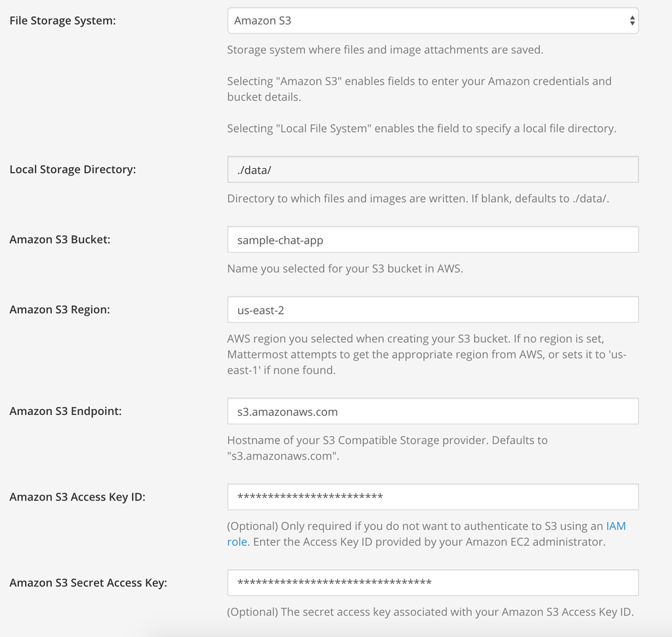Image resolution: width=672 pixels, height=637 pixels.
Task: Click the Amazon S3 Region input box
Action: point(432,309)
